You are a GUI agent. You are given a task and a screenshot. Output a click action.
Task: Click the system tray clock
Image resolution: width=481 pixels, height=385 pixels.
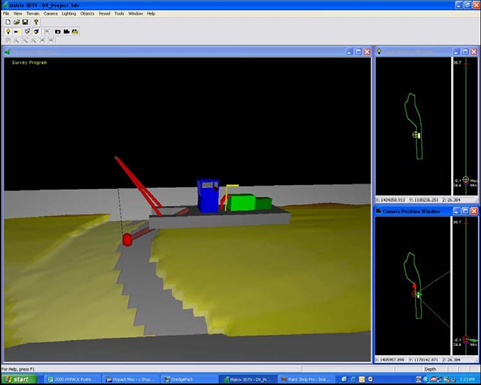point(467,379)
